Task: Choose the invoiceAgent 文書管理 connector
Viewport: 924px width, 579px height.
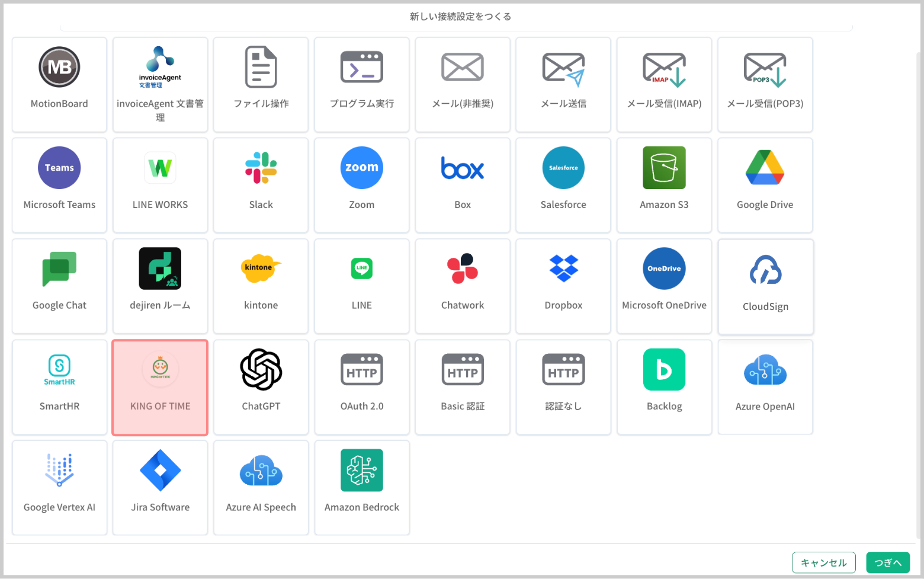Action: click(160, 85)
